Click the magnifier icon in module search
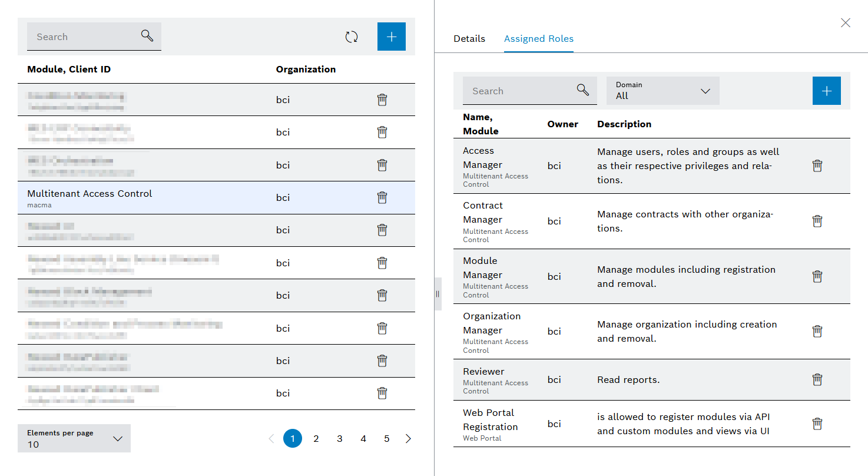This screenshot has width=868, height=476. (147, 36)
